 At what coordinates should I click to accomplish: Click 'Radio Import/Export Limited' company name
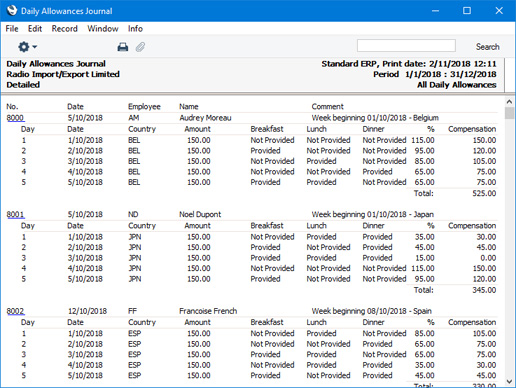[x=63, y=74]
